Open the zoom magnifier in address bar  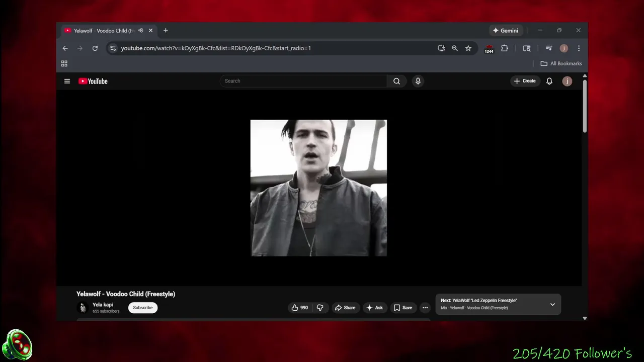455,48
